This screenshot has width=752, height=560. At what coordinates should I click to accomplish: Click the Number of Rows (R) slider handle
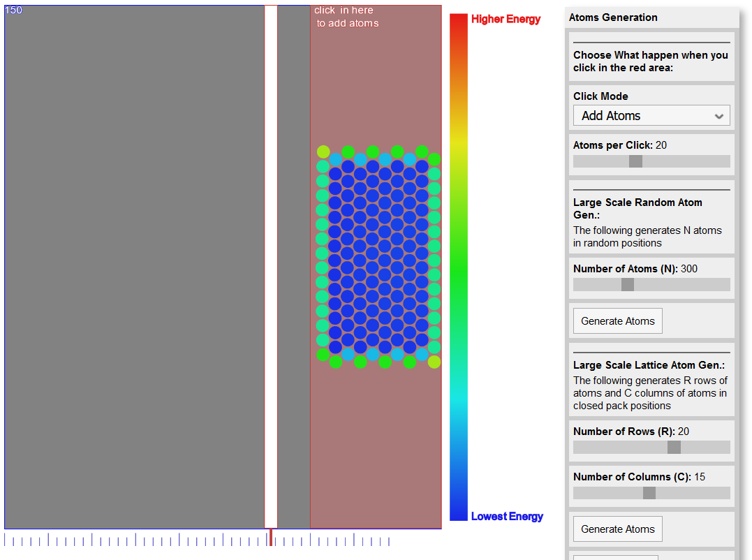tap(674, 448)
